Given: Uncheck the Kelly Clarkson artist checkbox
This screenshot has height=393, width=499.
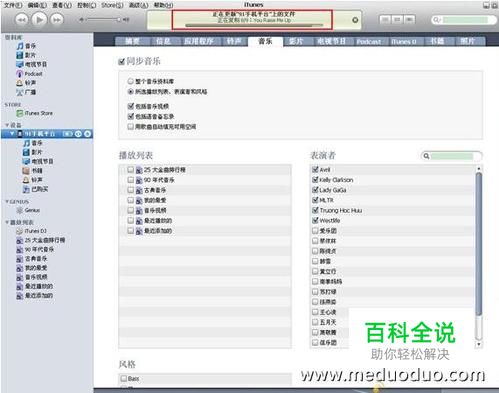Looking at the screenshot, I should point(315,180).
